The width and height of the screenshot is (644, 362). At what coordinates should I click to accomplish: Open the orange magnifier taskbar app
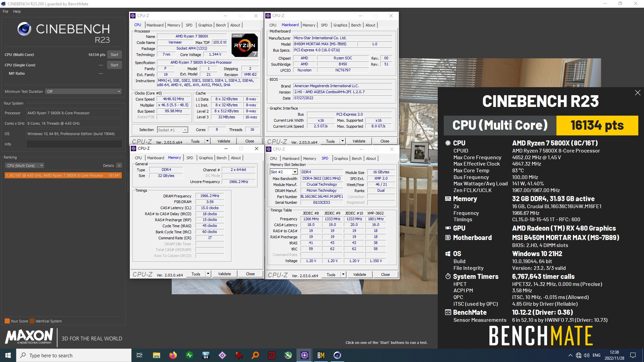pyautogui.click(x=255, y=355)
